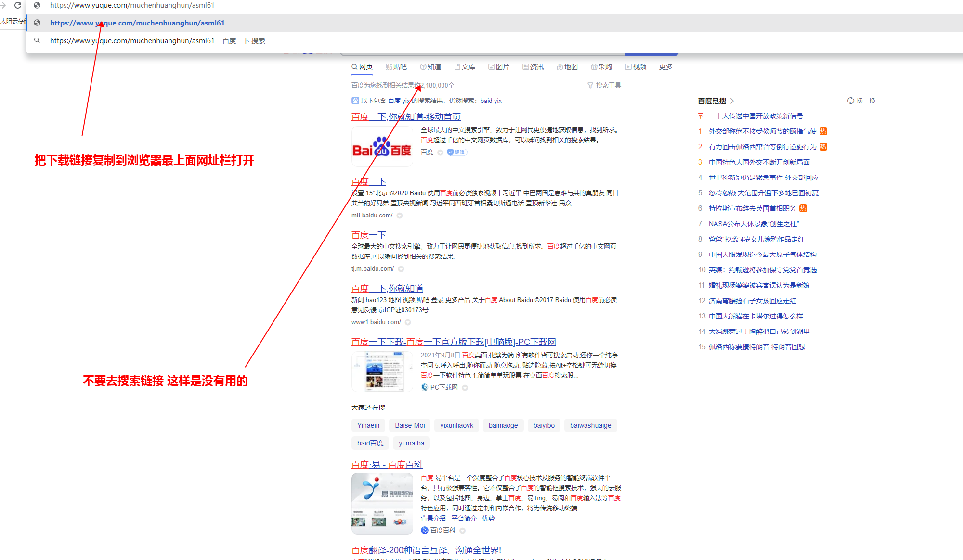Viewport: 963px width, 560px height.
Task: Click the 换一换 refresh icon beside 百度热搜
Action: point(851,101)
